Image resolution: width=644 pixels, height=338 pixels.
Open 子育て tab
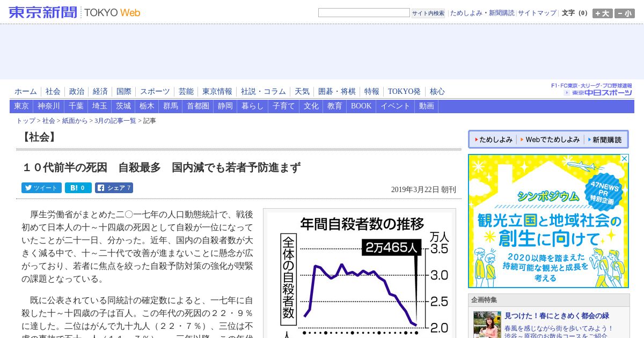(x=284, y=106)
